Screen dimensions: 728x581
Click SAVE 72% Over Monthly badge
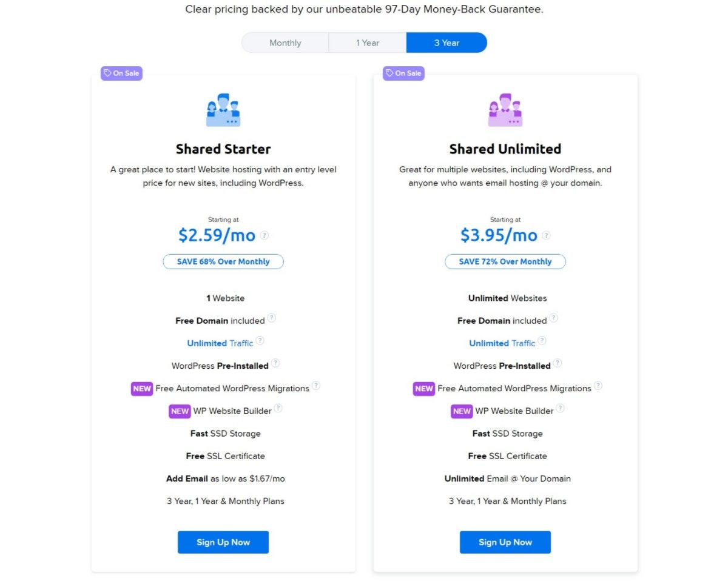505,261
